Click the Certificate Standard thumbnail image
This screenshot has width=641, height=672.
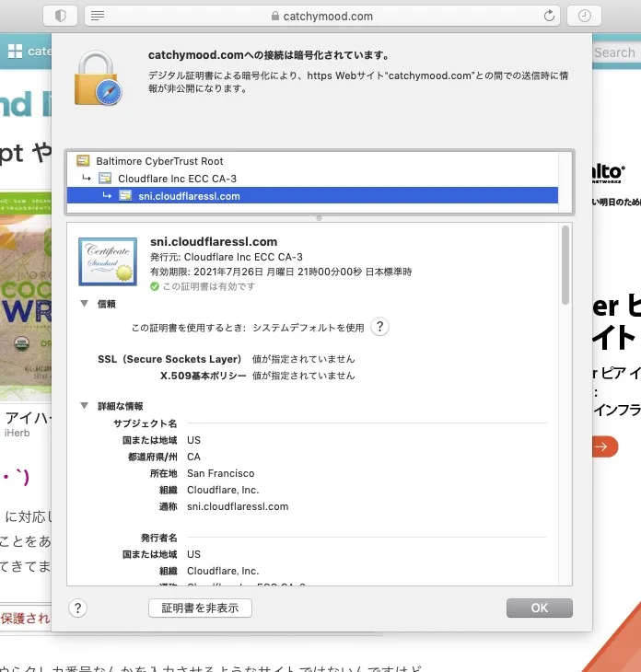coord(108,261)
